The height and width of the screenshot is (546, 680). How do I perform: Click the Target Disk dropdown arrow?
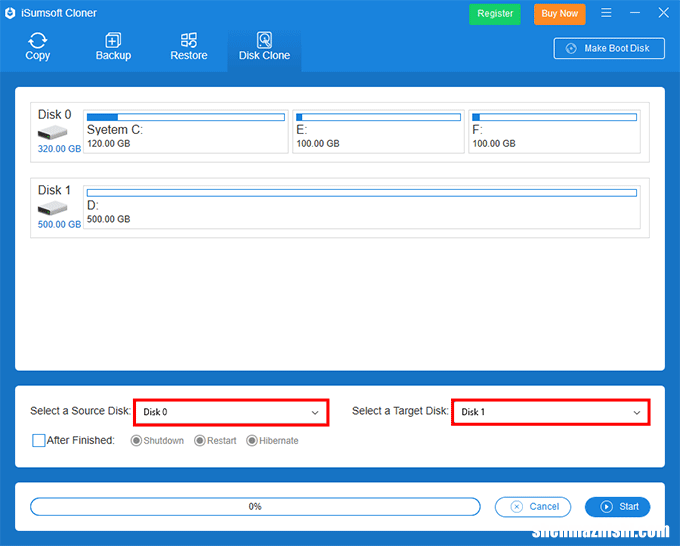coord(637,412)
